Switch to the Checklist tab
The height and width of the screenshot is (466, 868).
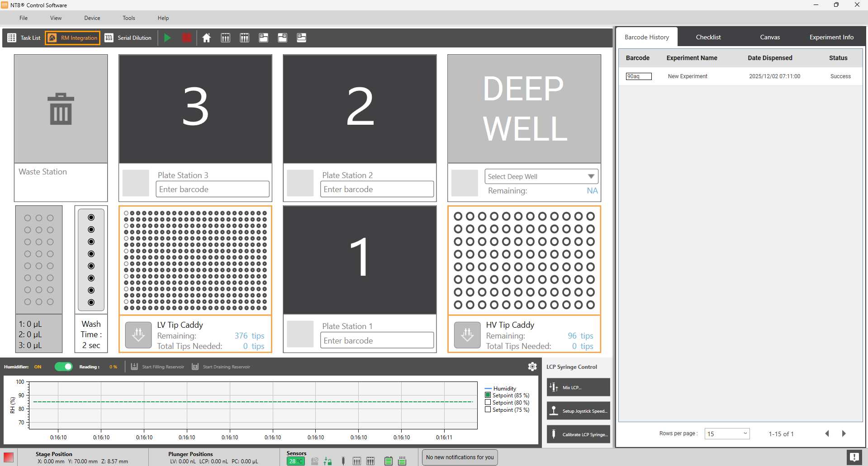click(x=708, y=37)
